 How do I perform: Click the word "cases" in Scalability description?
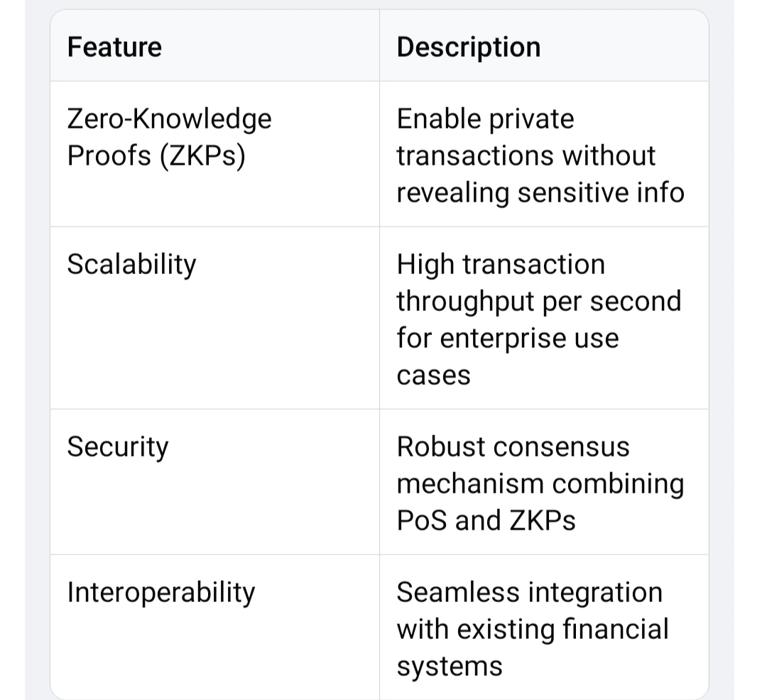433,375
